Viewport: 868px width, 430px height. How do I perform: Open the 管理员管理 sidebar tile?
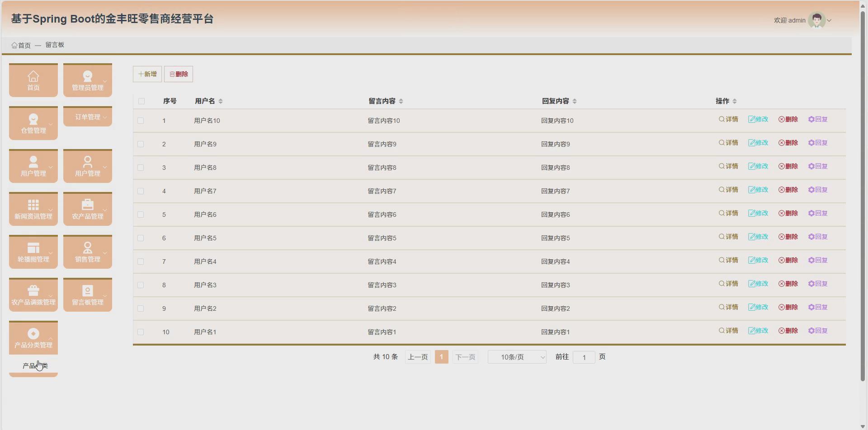click(88, 80)
